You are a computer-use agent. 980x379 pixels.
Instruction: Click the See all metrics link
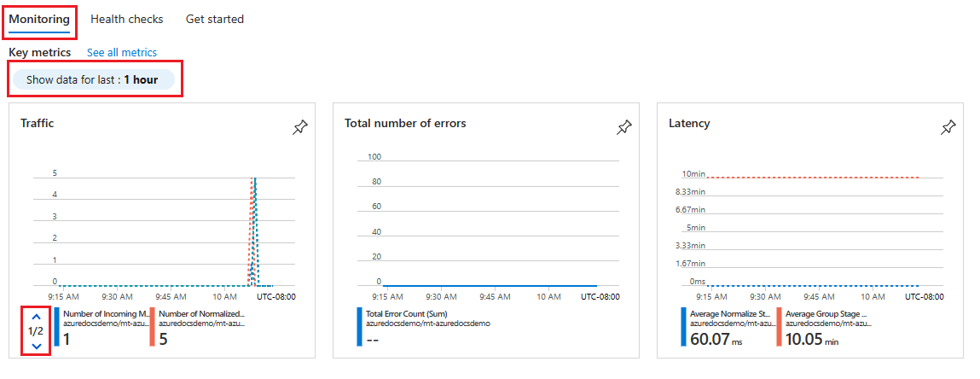click(122, 53)
